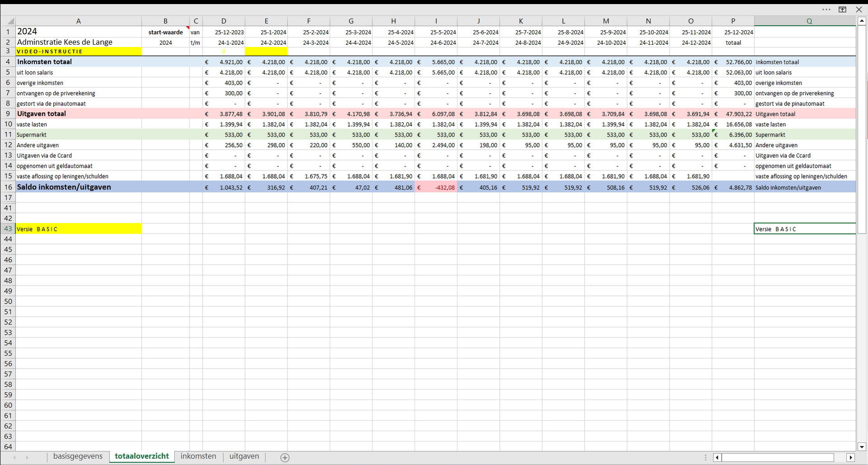868x465 pixels.
Task: Click the horizontal scroll left arrow
Action: (717, 457)
